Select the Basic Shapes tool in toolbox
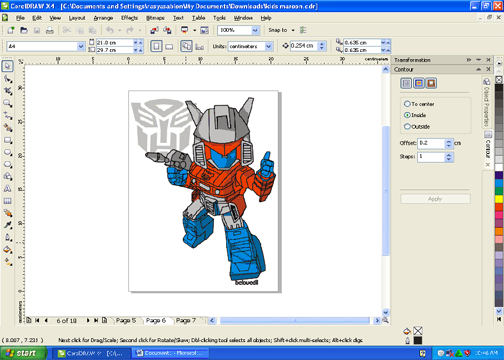The image size is (504, 360). [8, 176]
